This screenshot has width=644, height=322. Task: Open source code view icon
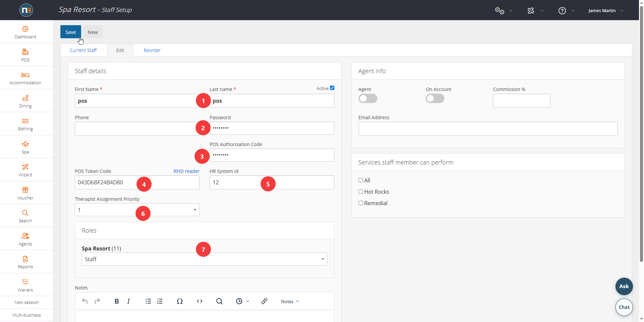(200, 301)
